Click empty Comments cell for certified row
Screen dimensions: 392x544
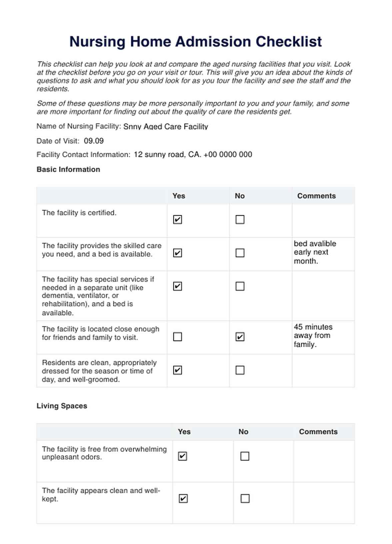pos(323,221)
